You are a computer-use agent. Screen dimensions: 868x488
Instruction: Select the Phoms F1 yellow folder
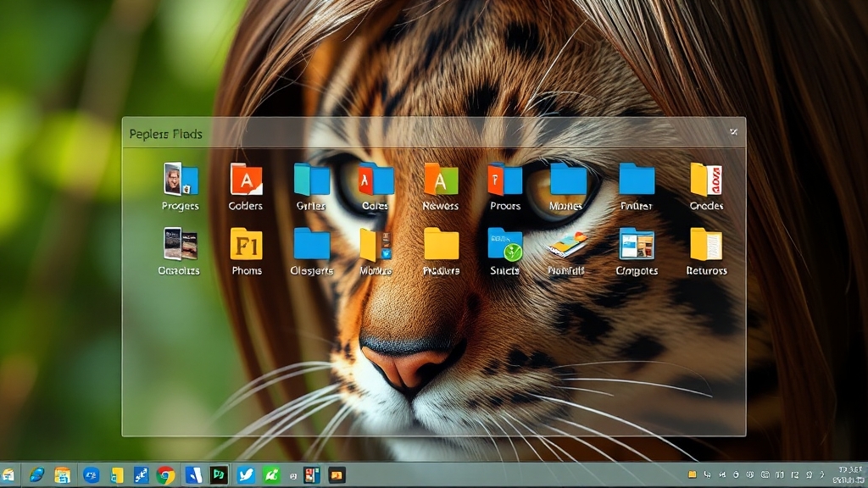pos(246,244)
